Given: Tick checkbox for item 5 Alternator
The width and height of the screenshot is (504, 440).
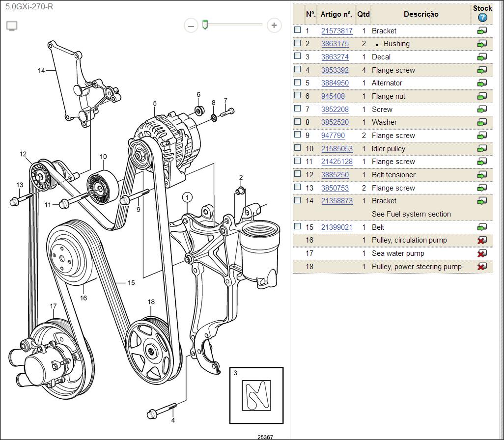Looking at the screenshot, I should [x=298, y=82].
